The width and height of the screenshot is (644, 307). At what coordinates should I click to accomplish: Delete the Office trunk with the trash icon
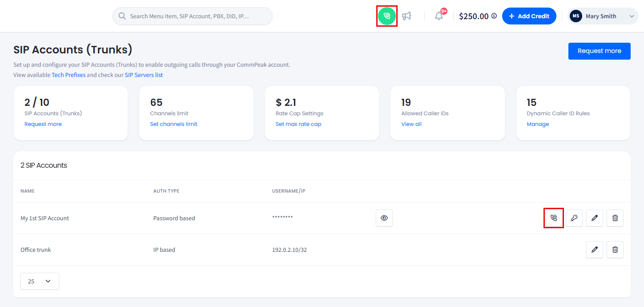(x=615, y=250)
